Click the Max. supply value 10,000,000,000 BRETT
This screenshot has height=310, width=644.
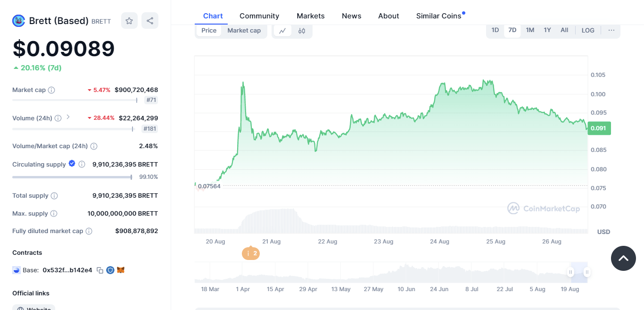pos(123,214)
